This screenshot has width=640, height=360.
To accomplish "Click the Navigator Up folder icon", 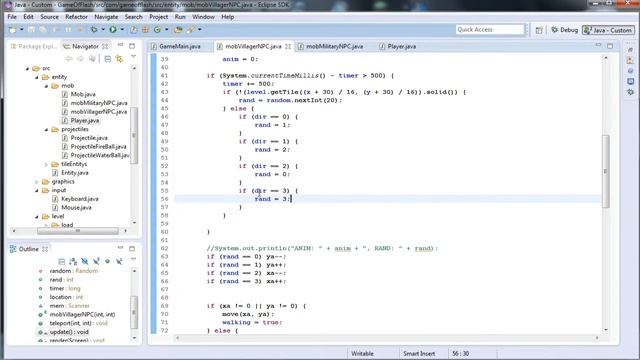I will coord(92,59).
